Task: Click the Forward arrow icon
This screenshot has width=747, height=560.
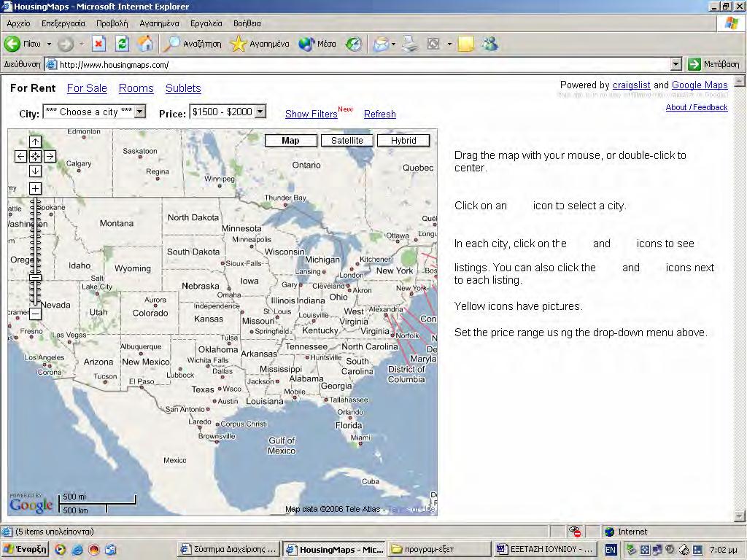Action: (65, 44)
